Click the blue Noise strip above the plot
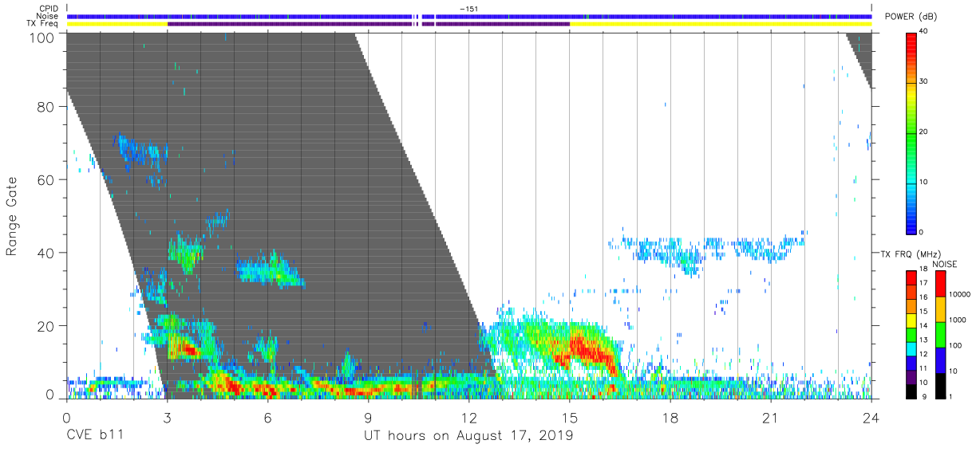 pos(469,16)
